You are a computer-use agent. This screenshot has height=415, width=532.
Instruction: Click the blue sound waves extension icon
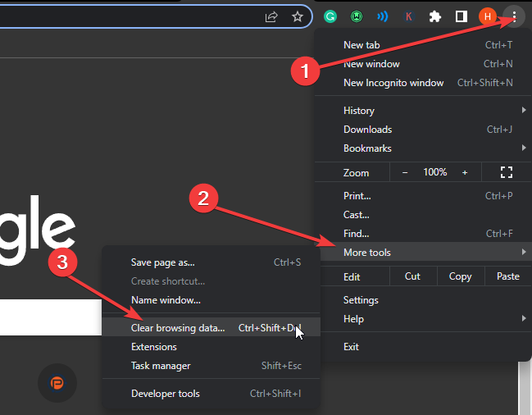[382, 16]
